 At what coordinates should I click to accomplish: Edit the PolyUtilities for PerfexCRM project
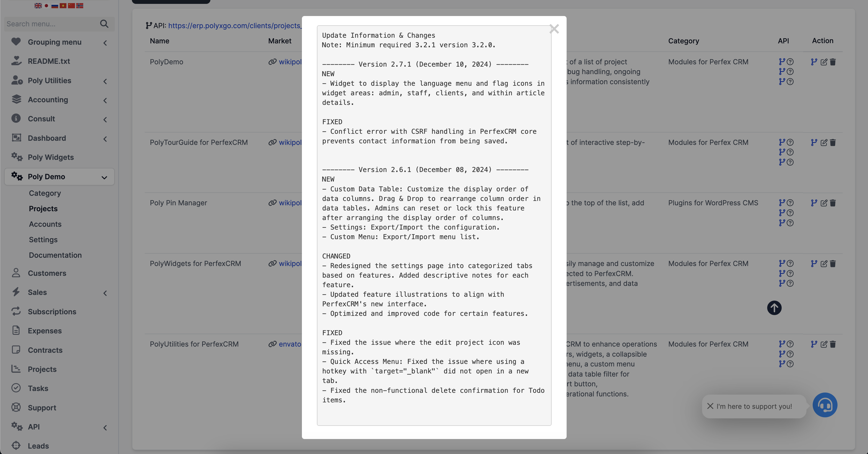(824, 344)
